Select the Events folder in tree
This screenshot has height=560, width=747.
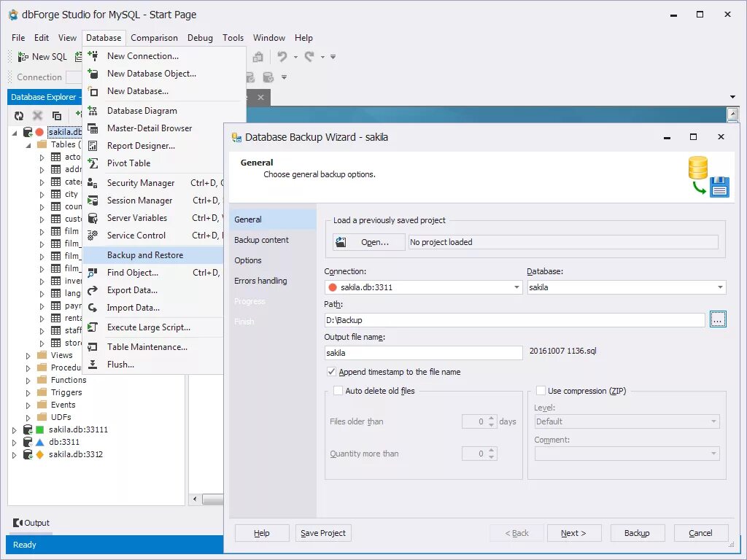(x=63, y=405)
